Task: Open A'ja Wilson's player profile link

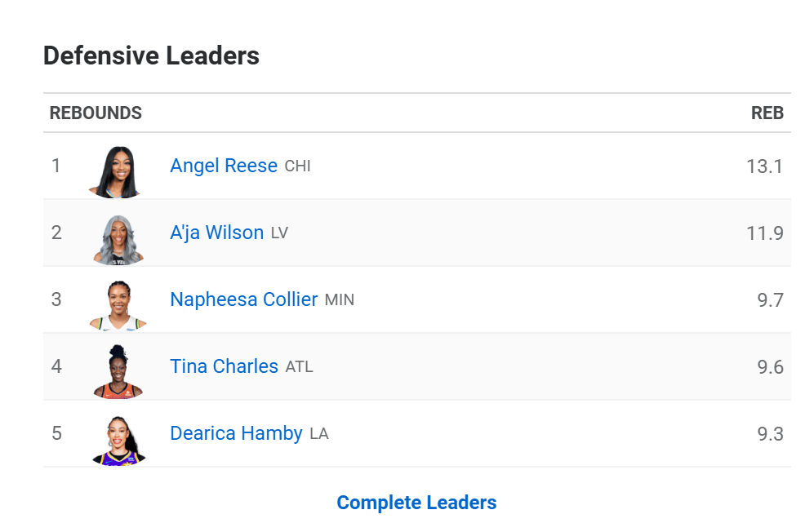Action: coord(216,233)
